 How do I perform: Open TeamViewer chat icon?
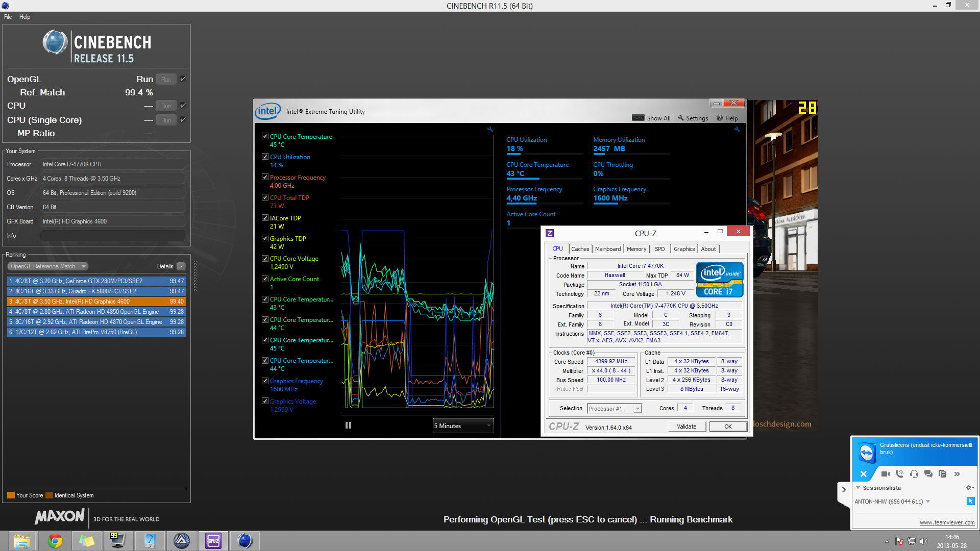point(928,474)
